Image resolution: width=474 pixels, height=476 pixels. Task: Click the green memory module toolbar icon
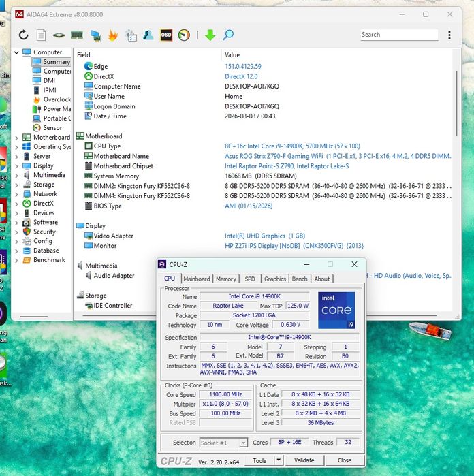[77, 35]
